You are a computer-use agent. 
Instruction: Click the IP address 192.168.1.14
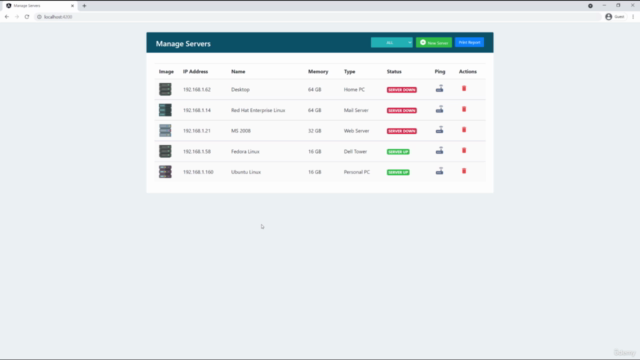(197, 110)
